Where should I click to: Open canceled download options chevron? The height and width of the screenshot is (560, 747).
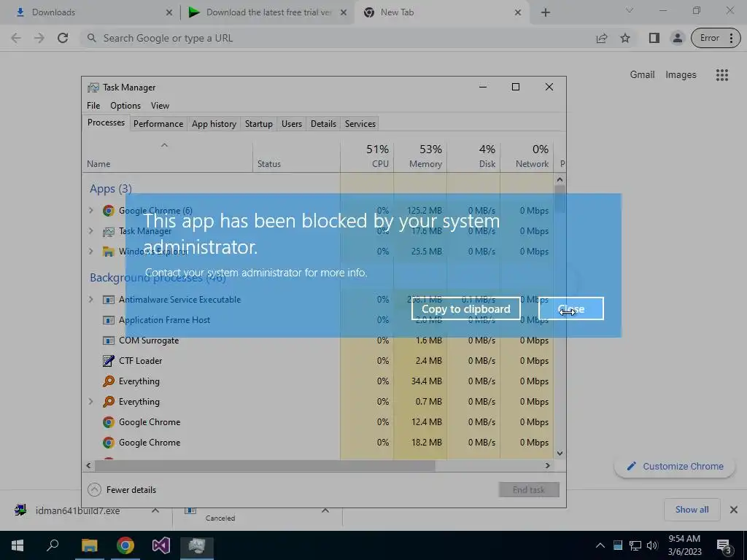point(325,510)
